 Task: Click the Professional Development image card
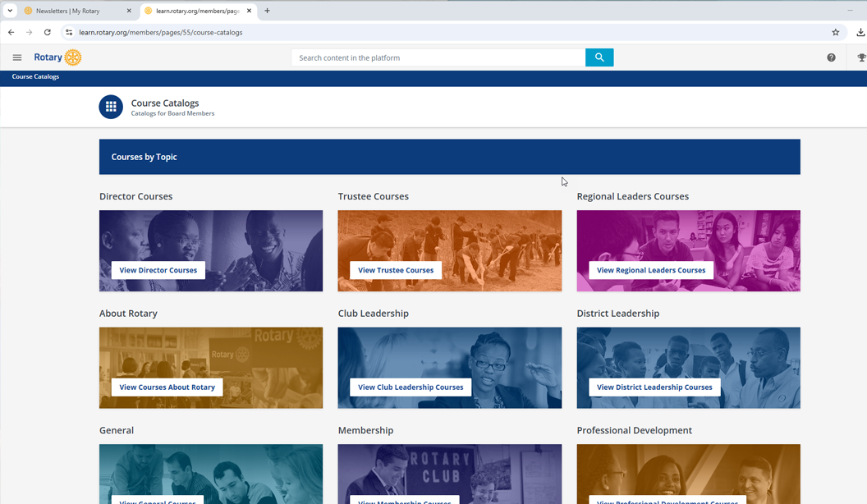688,474
